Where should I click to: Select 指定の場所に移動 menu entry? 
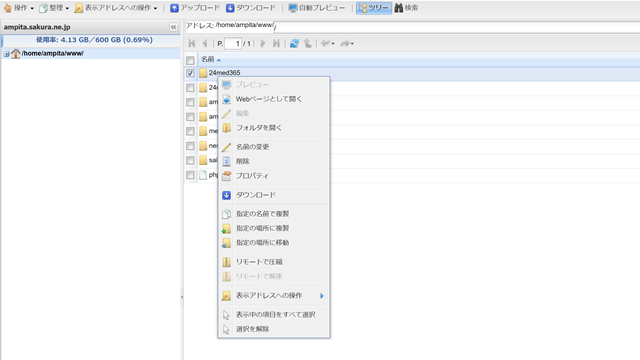(274, 243)
